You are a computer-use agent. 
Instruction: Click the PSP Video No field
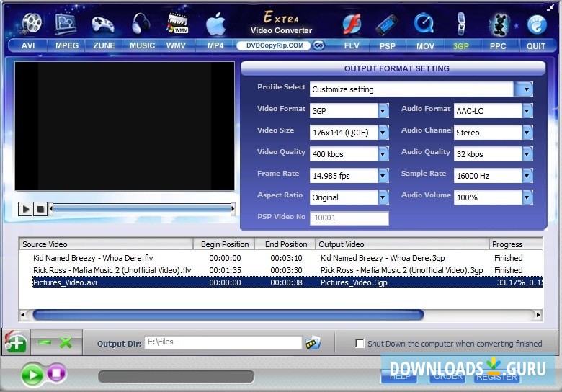349,218
